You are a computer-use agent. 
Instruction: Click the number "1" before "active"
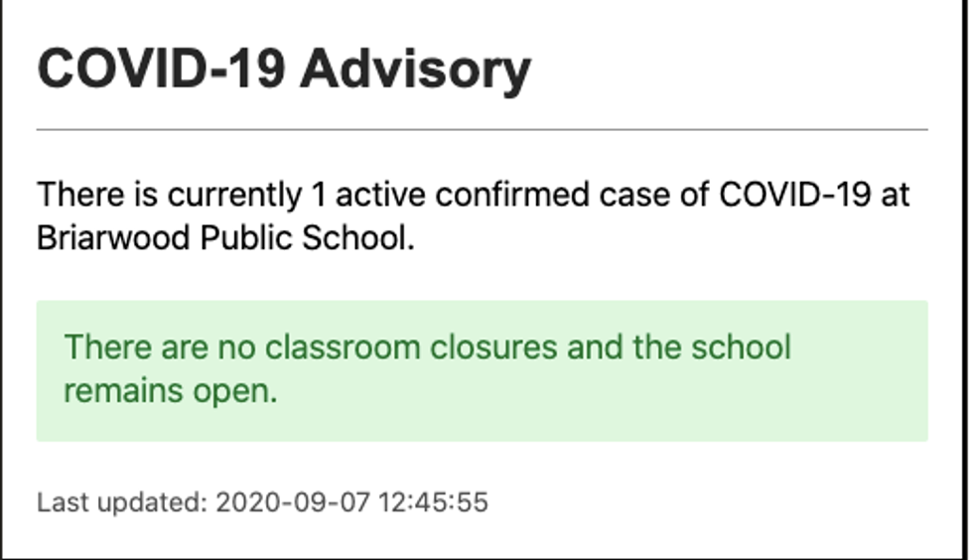(x=318, y=195)
